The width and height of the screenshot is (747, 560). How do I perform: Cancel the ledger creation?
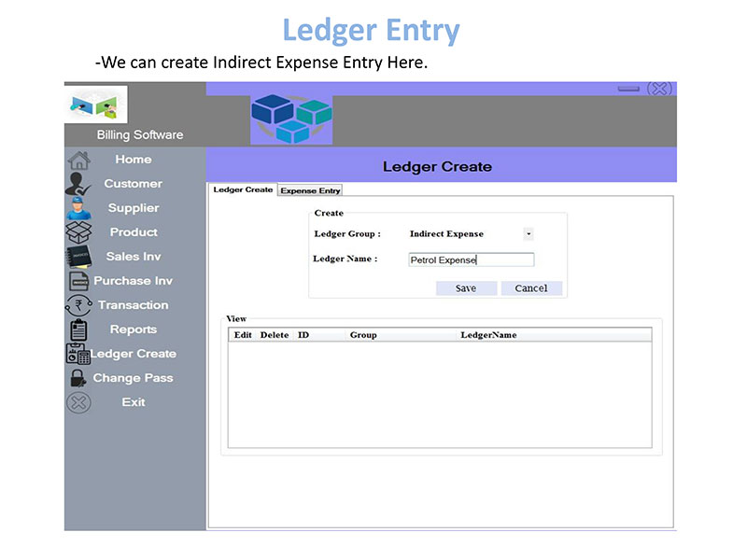tap(531, 288)
